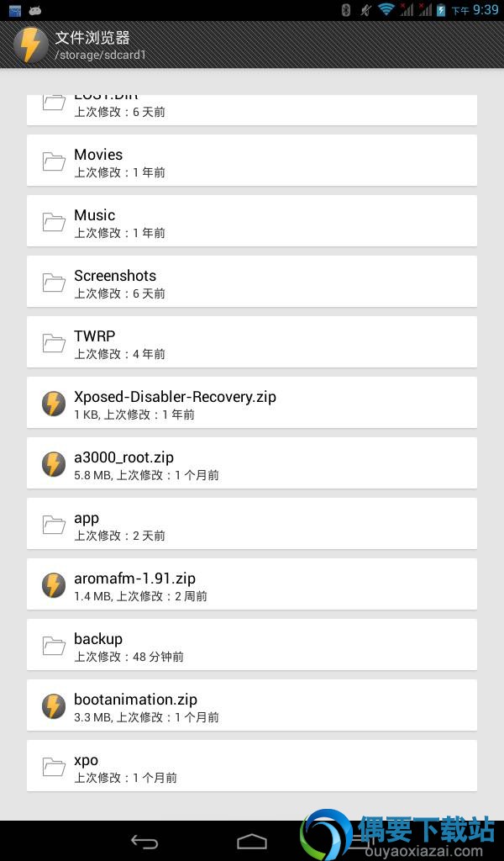Choose the bootanimation.zip file name

point(135,700)
